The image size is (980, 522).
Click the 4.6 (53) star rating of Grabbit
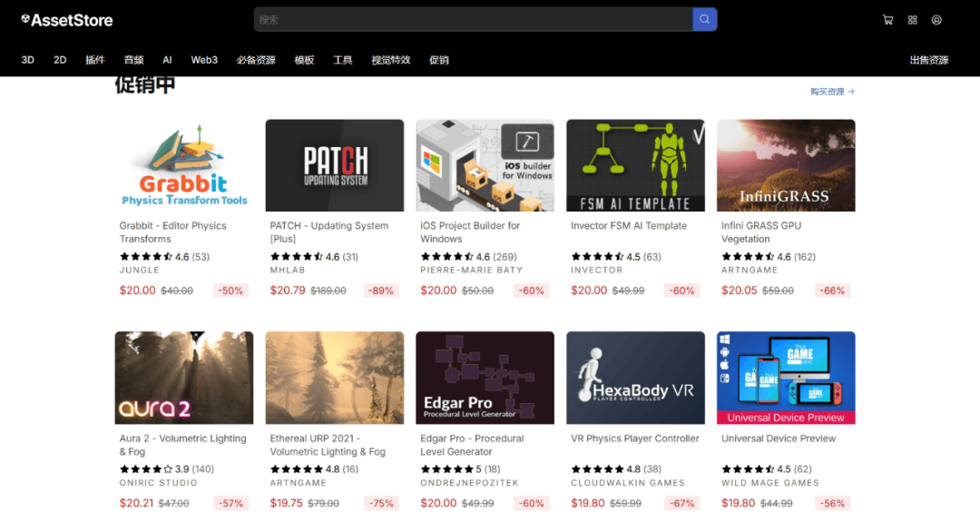165,257
